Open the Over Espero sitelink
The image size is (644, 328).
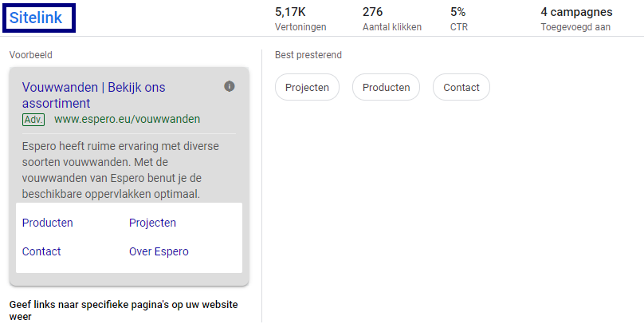click(x=159, y=251)
